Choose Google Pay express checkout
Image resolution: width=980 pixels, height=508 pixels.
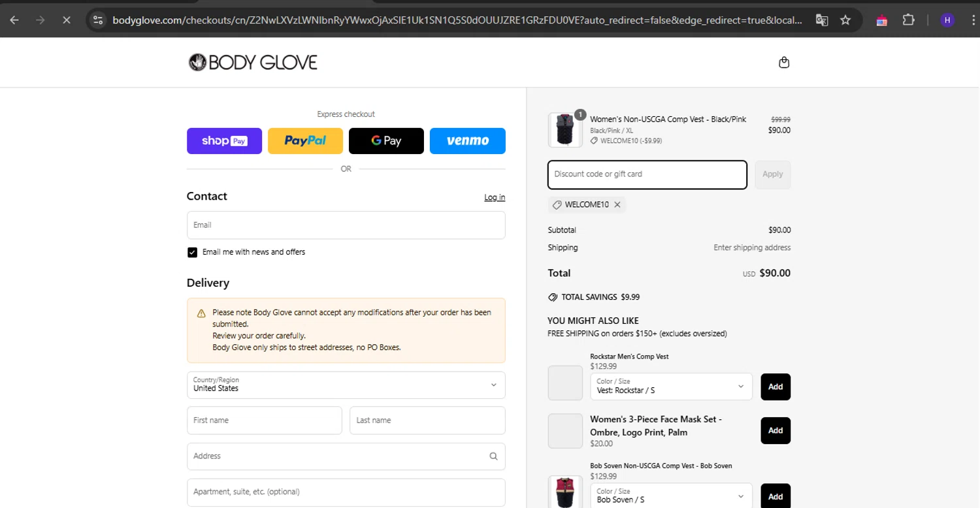click(x=386, y=141)
